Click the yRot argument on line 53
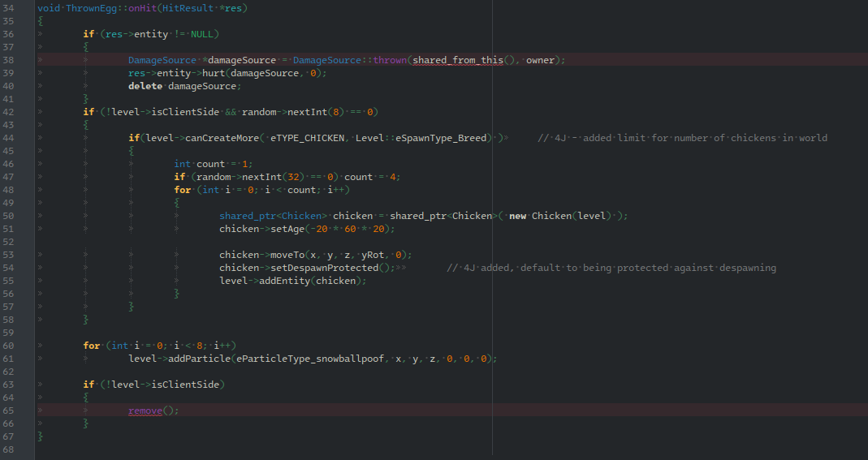 tap(373, 255)
